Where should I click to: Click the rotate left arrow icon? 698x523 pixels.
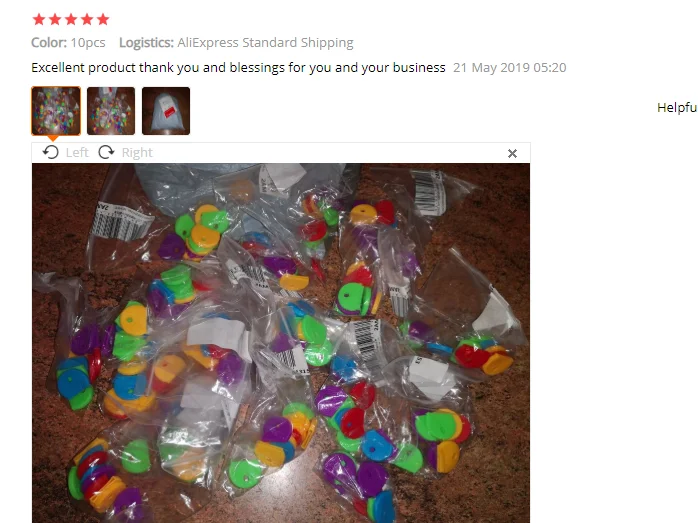click(x=51, y=152)
